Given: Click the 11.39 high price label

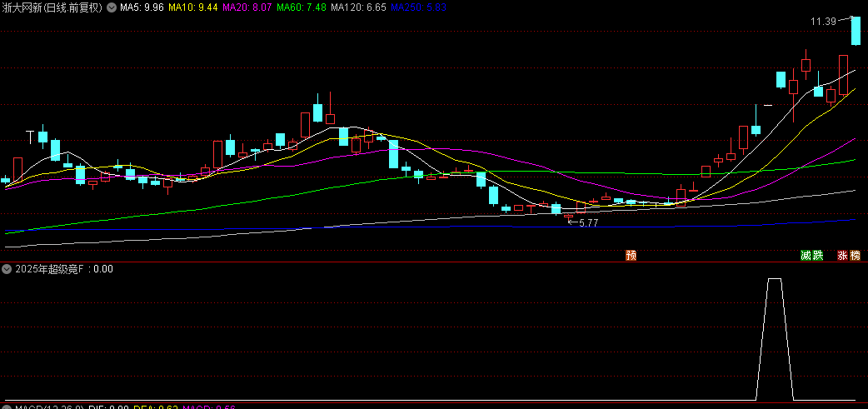Looking at the screenshot, I should (823, 22).
